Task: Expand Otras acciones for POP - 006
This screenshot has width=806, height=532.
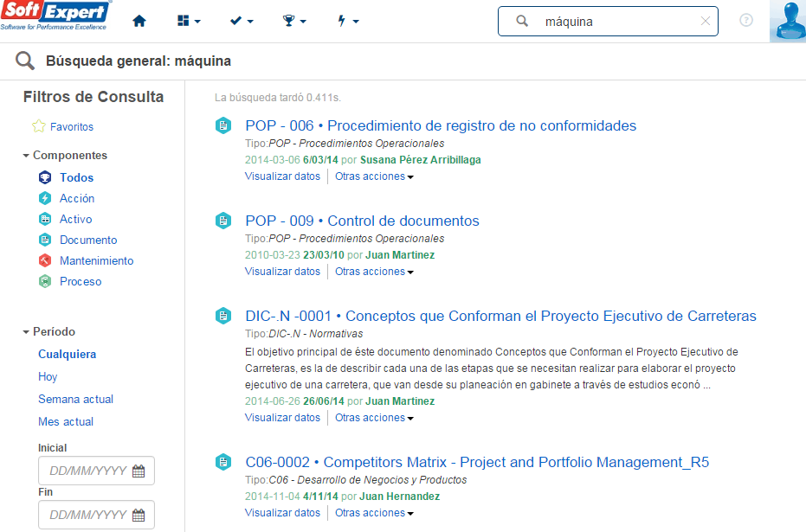Action: pyautogui.click(x=374, y=176)
